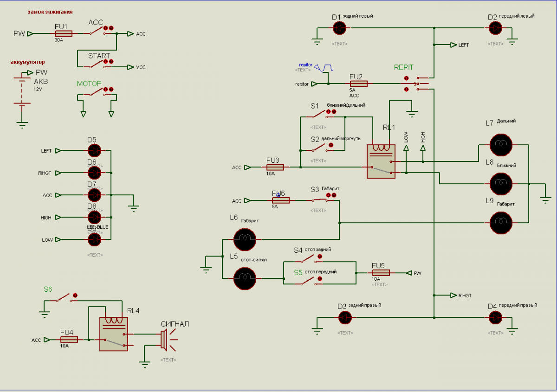Select the D1 задний левый LED
The width and height of the screenshot is (557, 392).
340,28
